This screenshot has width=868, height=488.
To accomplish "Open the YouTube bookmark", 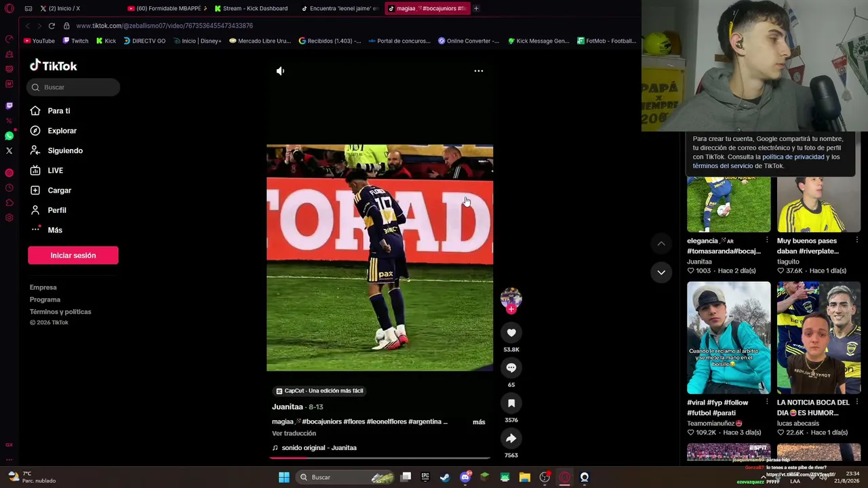I will [39, 41].
